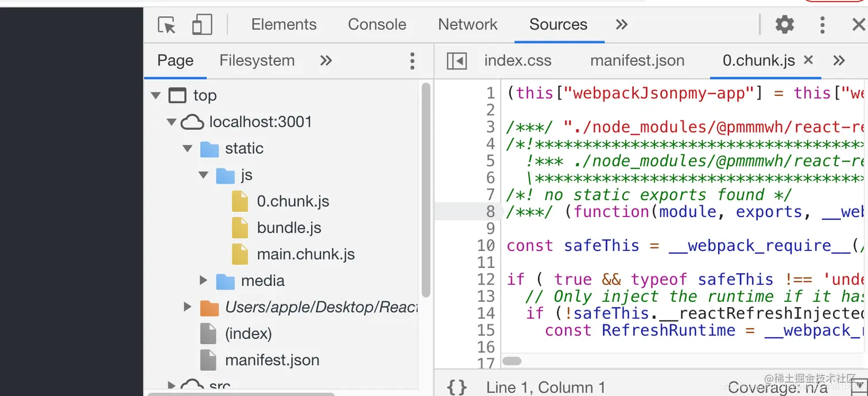The width and height of the screenshot is (868, 396).
Task: Activate the inspect element picker icon
Action: coord(166,25)
